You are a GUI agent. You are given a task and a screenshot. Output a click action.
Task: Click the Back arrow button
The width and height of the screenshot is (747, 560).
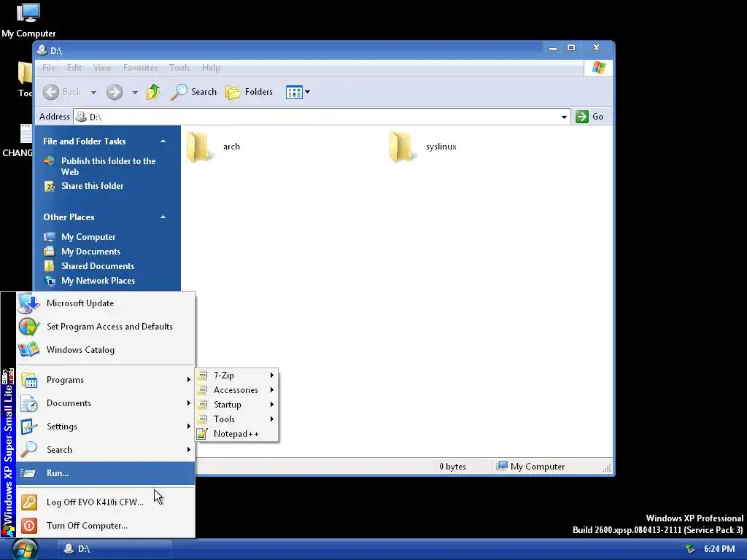click(x=62, y=92)
